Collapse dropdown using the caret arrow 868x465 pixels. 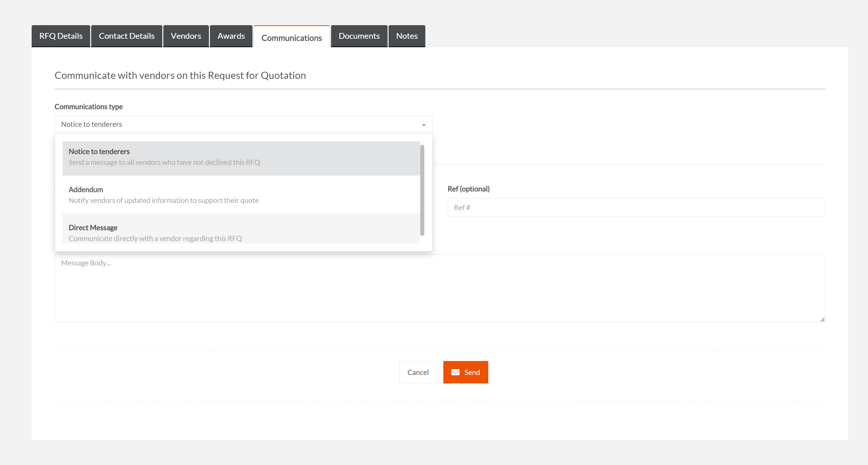tap(424, 125)
